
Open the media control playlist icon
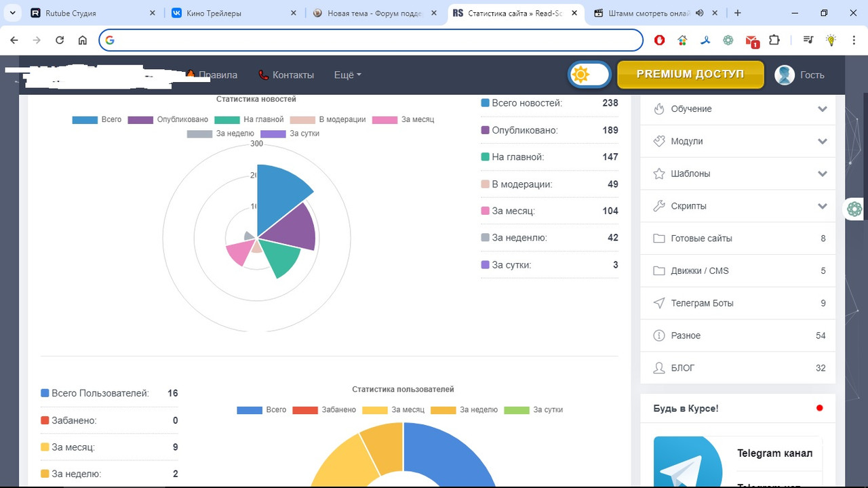pos(808,40)
